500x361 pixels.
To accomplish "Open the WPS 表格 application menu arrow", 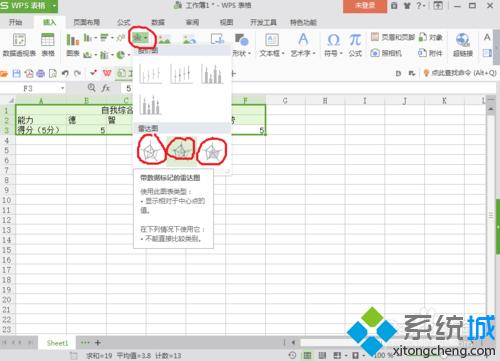I will [54, 6].
